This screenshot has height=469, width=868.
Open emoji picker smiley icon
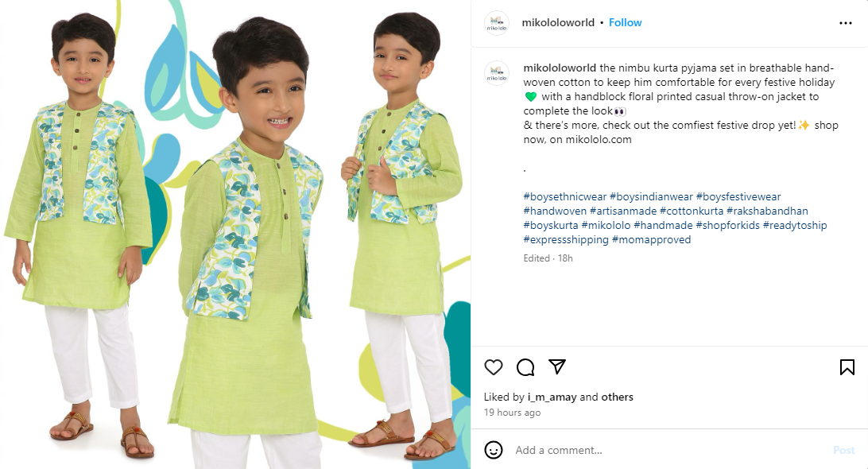(x=494, y=450)
